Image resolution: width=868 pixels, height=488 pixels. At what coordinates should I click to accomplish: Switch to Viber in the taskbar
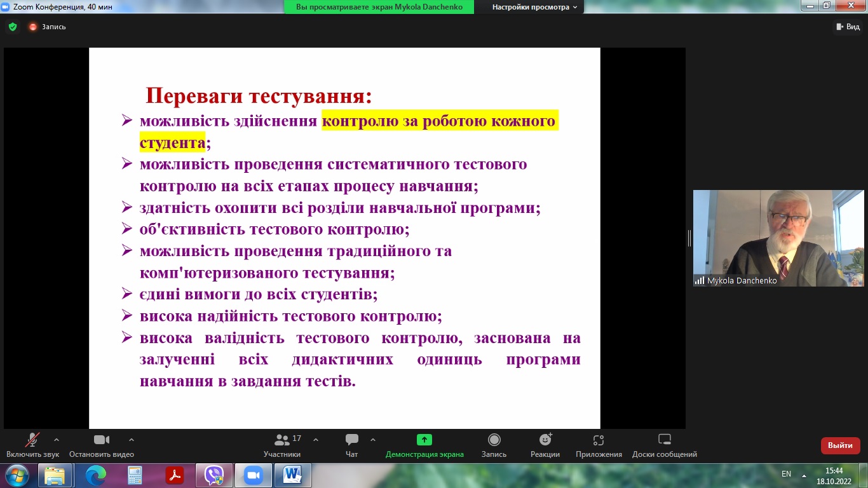coord(214,475)
